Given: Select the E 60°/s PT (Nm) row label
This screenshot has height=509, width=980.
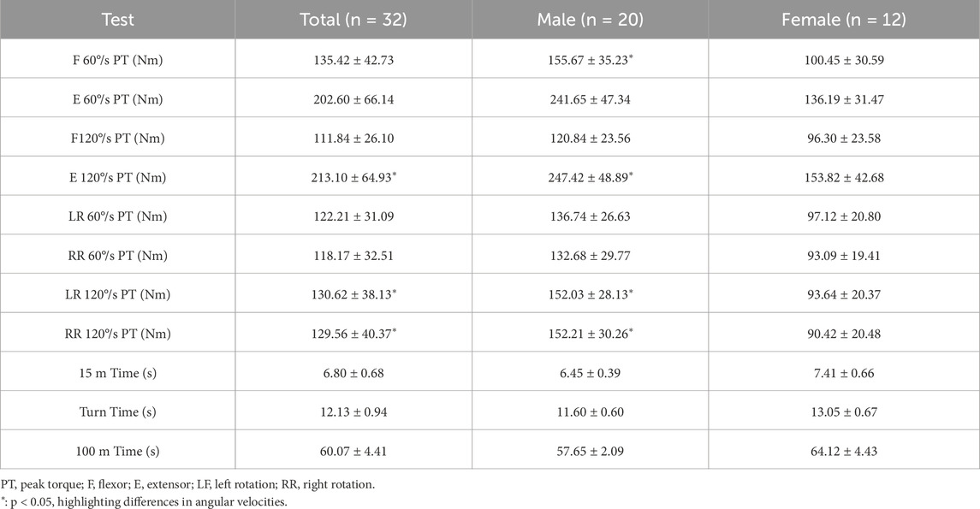Looking at the screenshot, I should [117, 98].
